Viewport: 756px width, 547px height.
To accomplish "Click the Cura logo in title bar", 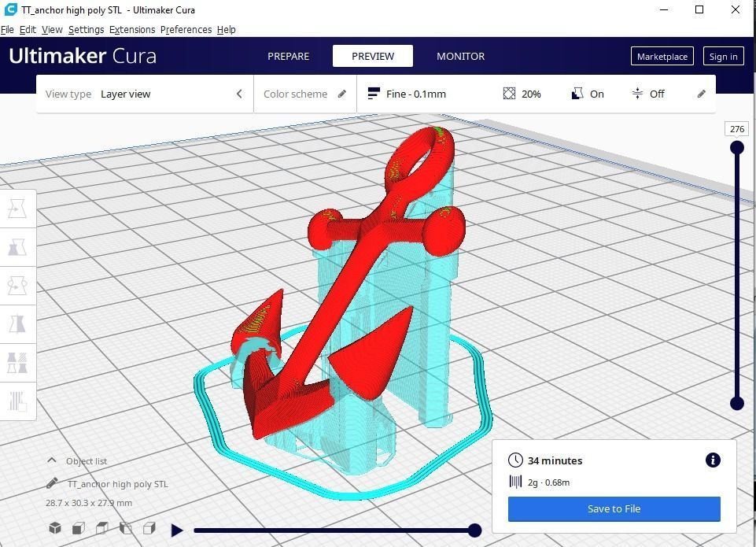I will [x=10, y=9].
